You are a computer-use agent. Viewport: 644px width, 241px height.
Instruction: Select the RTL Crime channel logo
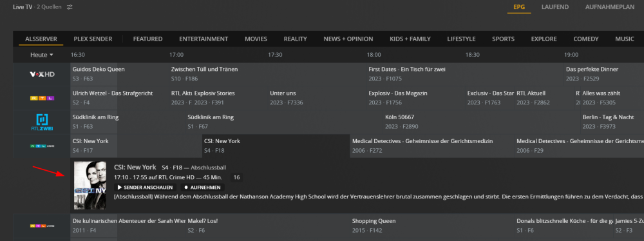(42, 146)
